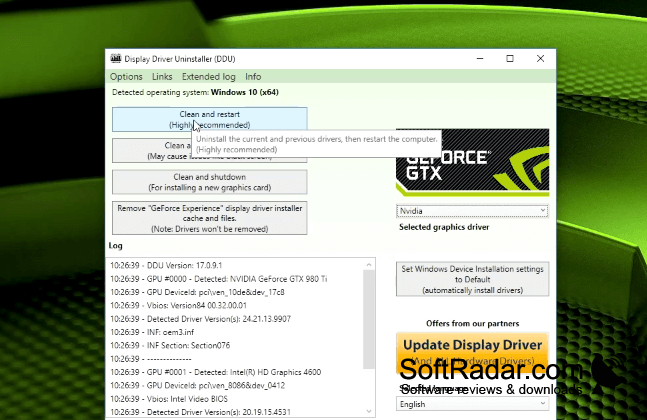Open the Info menu
This screenshot has height=420, width=647.
(253, 77)
